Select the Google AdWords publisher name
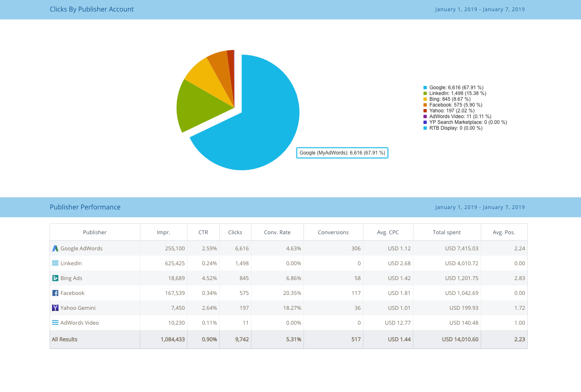 (81, 248)
